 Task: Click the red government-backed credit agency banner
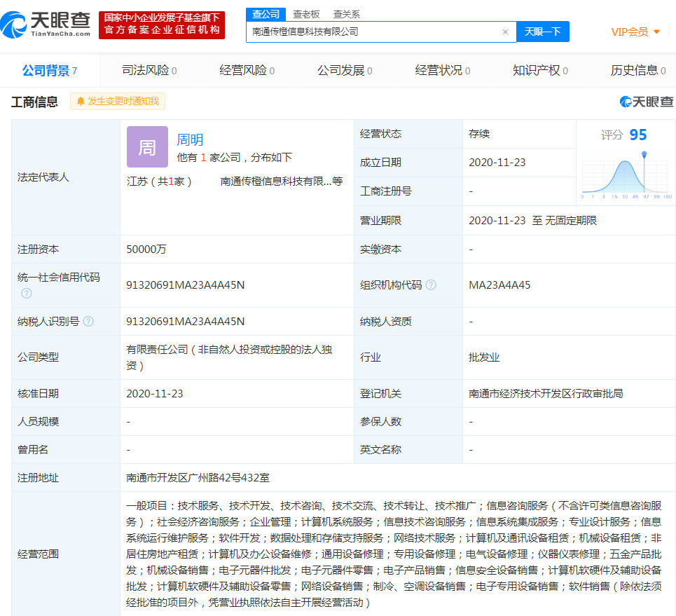tap(162, 25)
